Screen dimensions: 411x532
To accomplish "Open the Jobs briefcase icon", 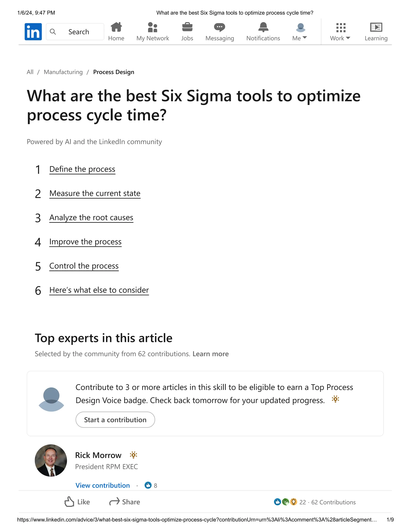I will click(x=187, y=27).
